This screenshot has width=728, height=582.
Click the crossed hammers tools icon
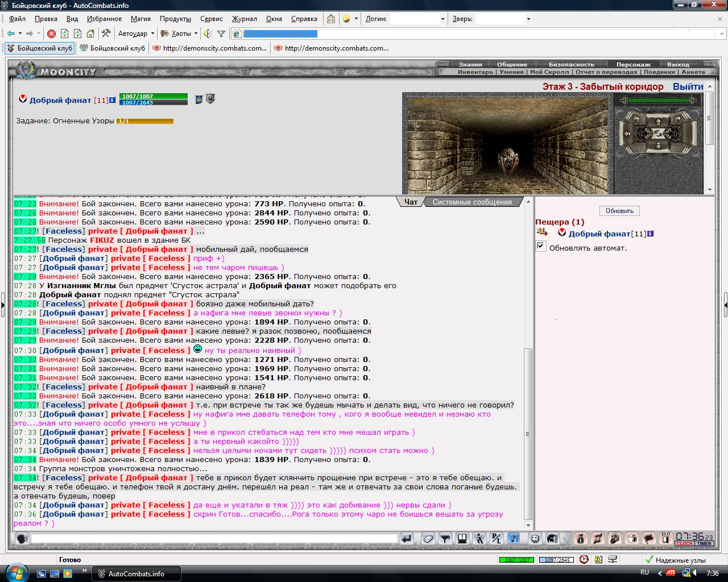pos(105,34)
